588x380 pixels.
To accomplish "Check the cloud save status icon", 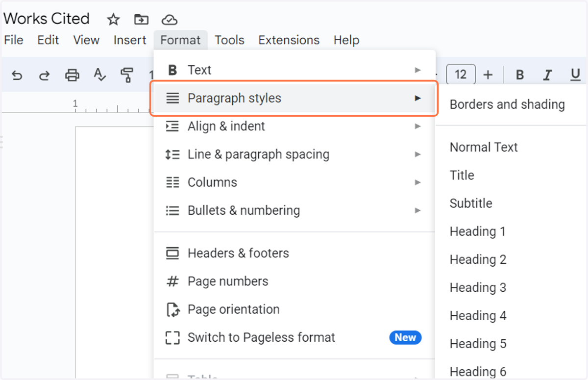I will (x=170, y=20).
